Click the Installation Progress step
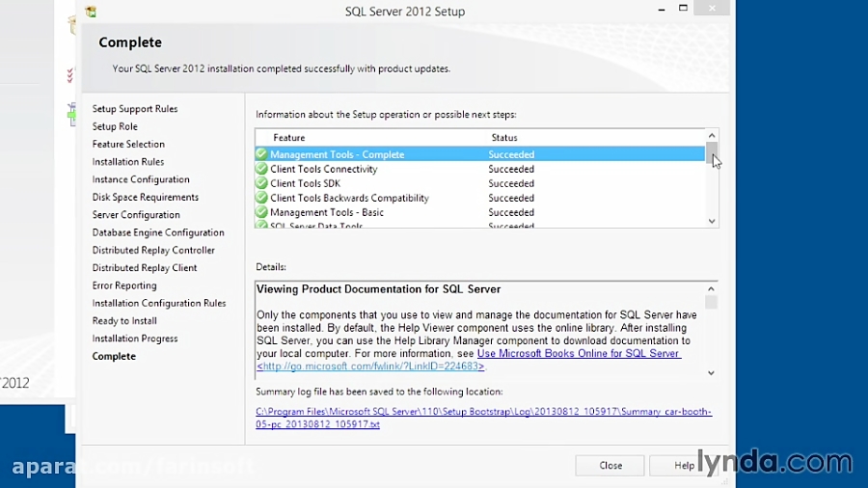The height and width of the screenshot is (488, 868). 134,339
